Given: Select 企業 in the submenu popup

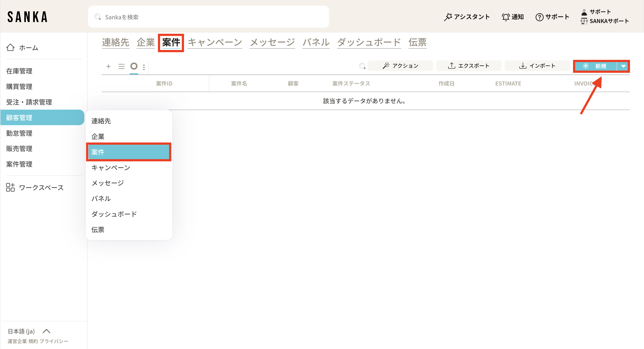Looking at the screenshot, I should pos(98,137).
